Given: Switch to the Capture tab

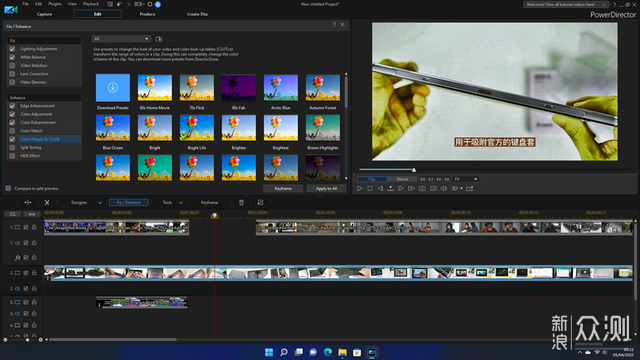Looking at the screenshot, I should click(x=44, y=14).
